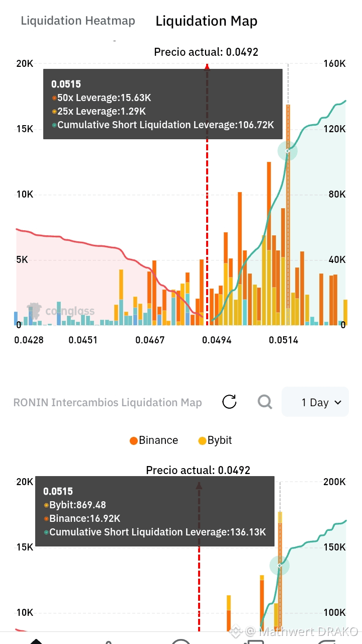Open the magnifier search icon

pyautogui.click(x=264, y=402)
